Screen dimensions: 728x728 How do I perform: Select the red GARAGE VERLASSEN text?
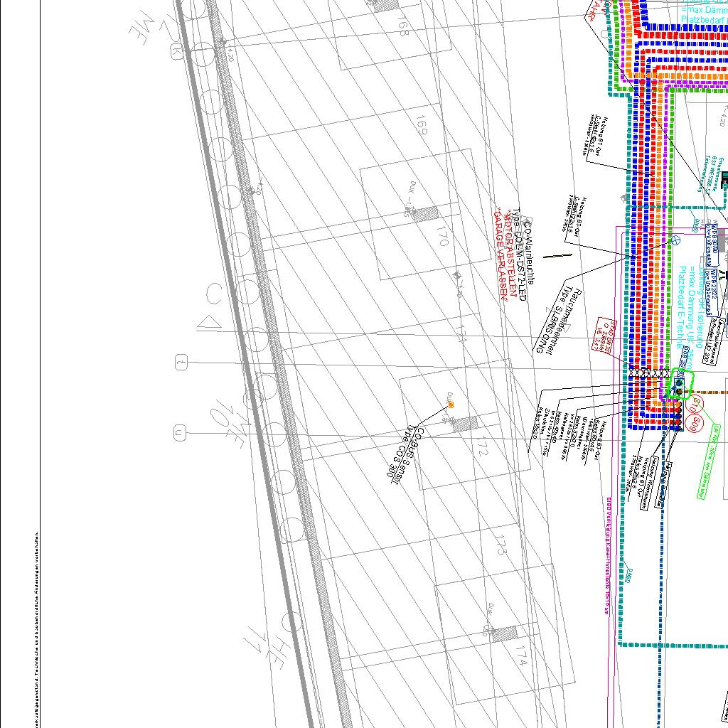pyautogui.click(x=500, y=254)
